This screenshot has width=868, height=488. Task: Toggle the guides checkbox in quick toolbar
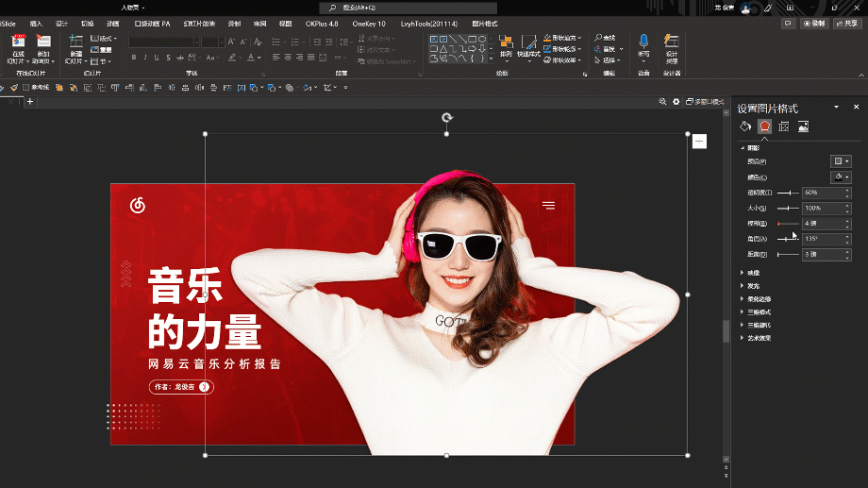[26, 88]
